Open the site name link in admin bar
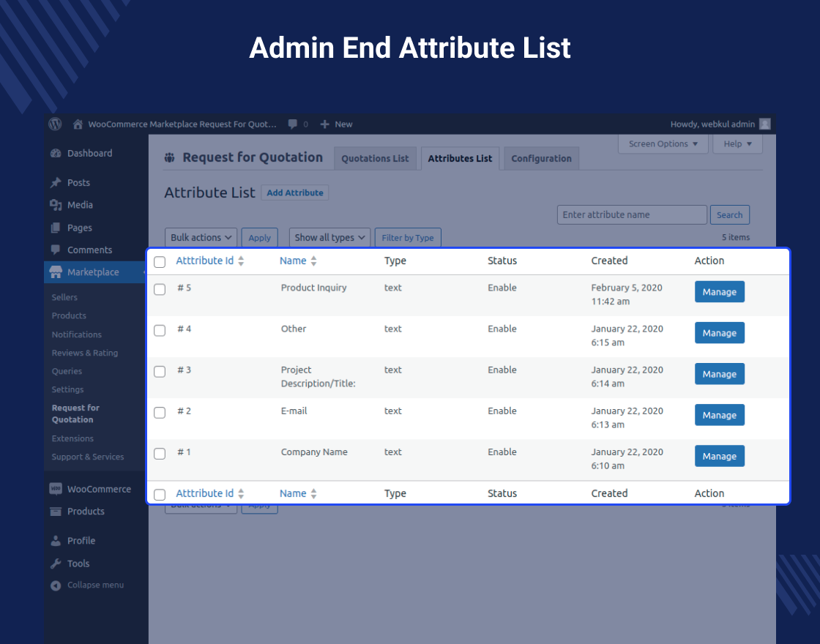The image size is (820, 644). coord(182,124)
